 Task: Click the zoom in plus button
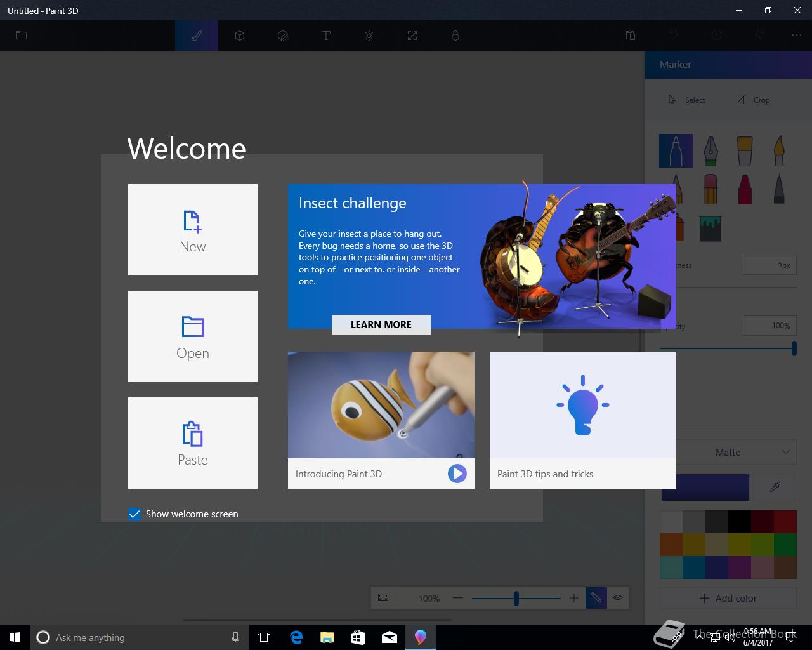point(573,598)
